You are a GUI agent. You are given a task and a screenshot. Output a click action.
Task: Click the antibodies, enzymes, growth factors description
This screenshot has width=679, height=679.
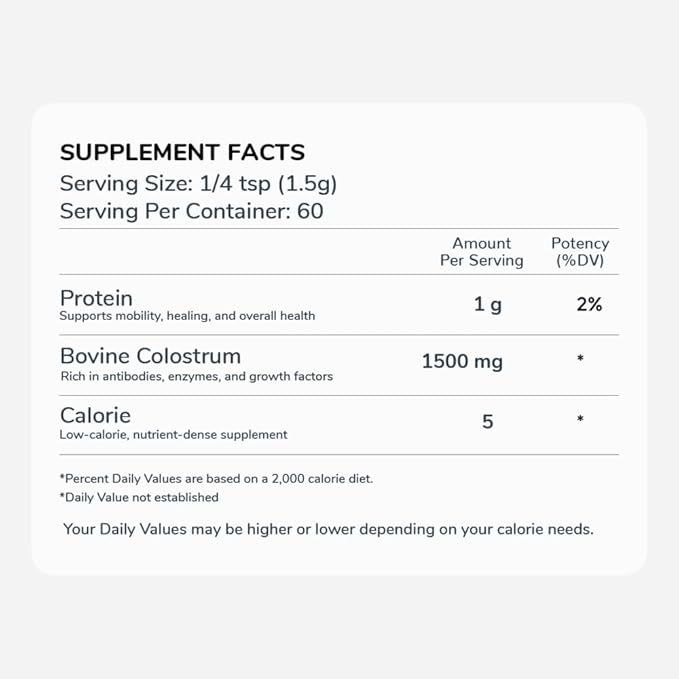tap(196, 377)
